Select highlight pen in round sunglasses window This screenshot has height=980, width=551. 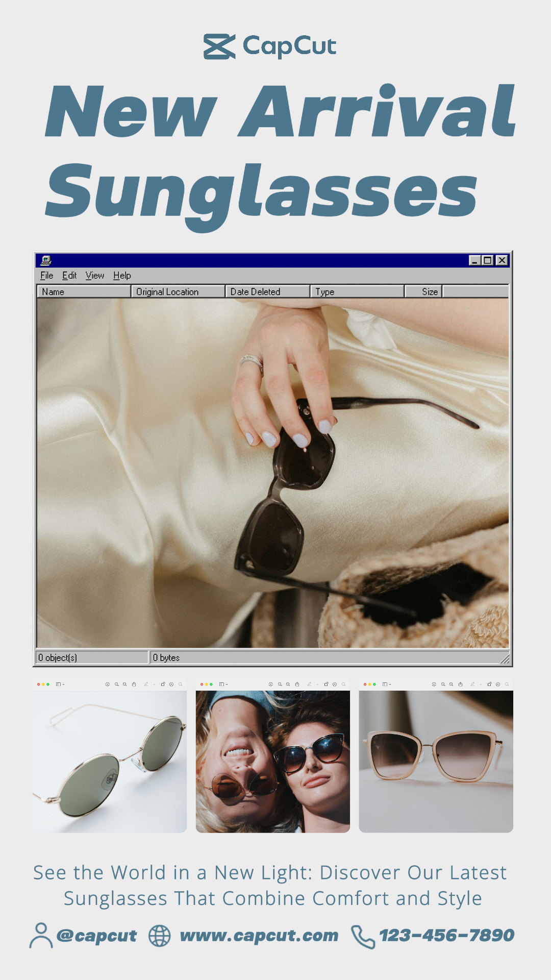(146, 684)
